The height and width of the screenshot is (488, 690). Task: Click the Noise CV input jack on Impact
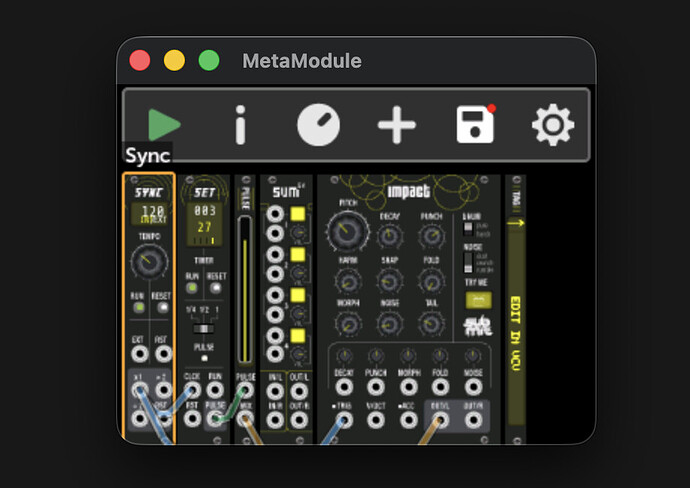coord(473,387)
